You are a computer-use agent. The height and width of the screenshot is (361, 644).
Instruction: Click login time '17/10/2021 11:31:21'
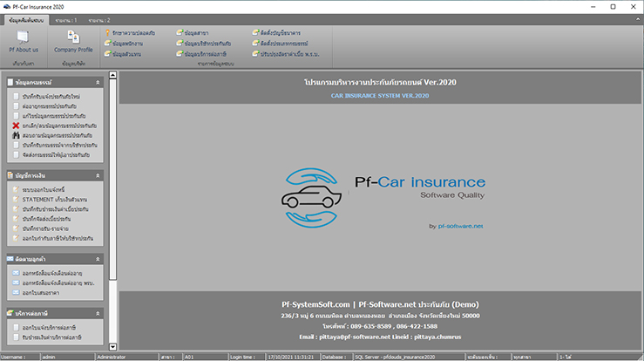[293, 357]
